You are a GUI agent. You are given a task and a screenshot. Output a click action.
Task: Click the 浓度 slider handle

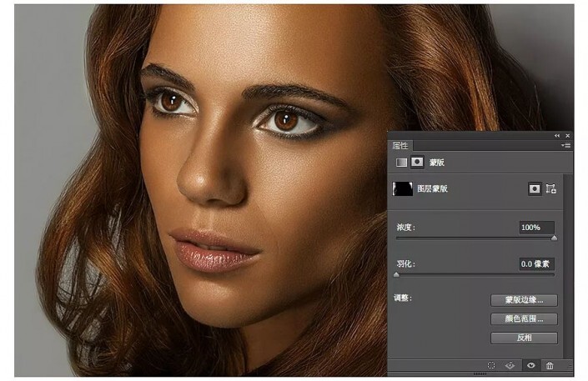554,238
